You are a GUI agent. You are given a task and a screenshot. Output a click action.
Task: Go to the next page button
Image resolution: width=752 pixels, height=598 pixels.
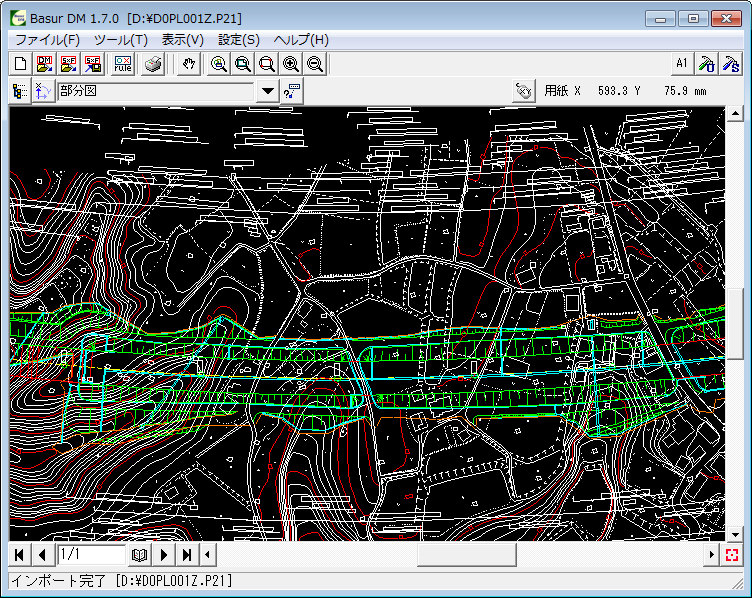(x=164, y=555)
